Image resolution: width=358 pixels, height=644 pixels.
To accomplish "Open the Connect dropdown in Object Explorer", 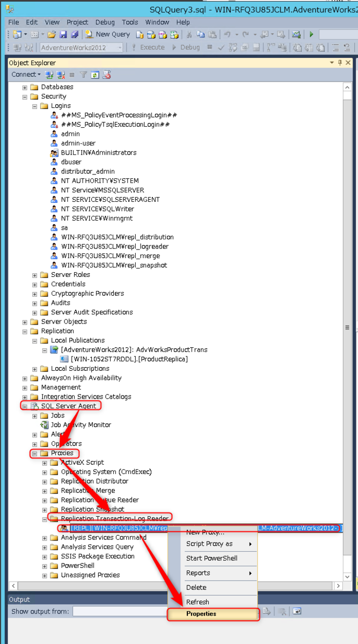I will [26, 75].
